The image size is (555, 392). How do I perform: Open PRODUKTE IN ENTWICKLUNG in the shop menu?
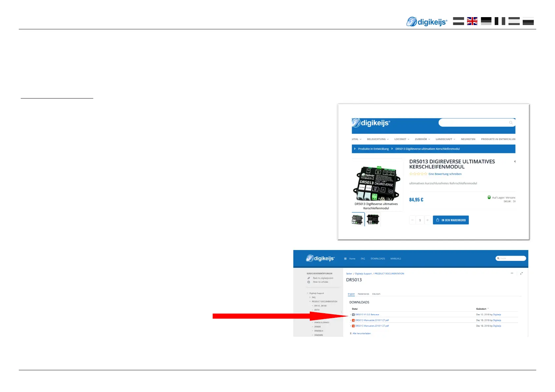tap(498, 139)
